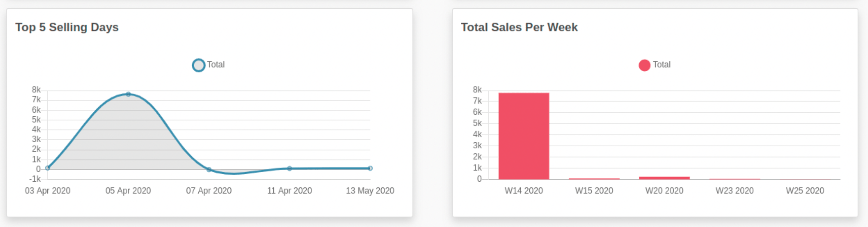Click the W20 2020 bar
The width and height of the screenshot is (868, 227).
664,178
